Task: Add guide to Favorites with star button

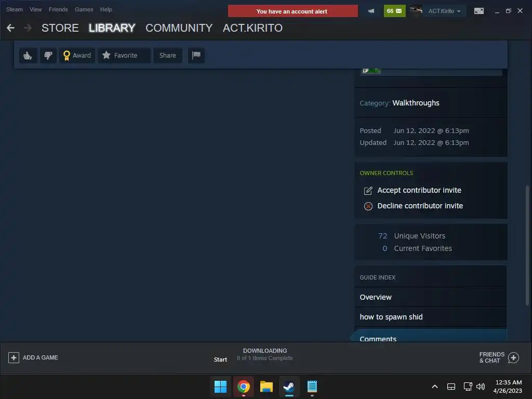Action: 124,55
